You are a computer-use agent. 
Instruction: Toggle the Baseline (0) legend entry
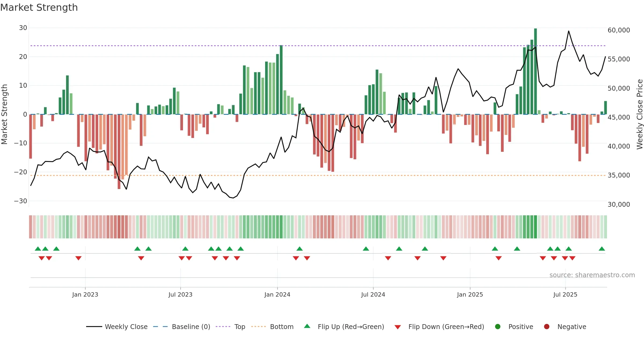[181, 327]
